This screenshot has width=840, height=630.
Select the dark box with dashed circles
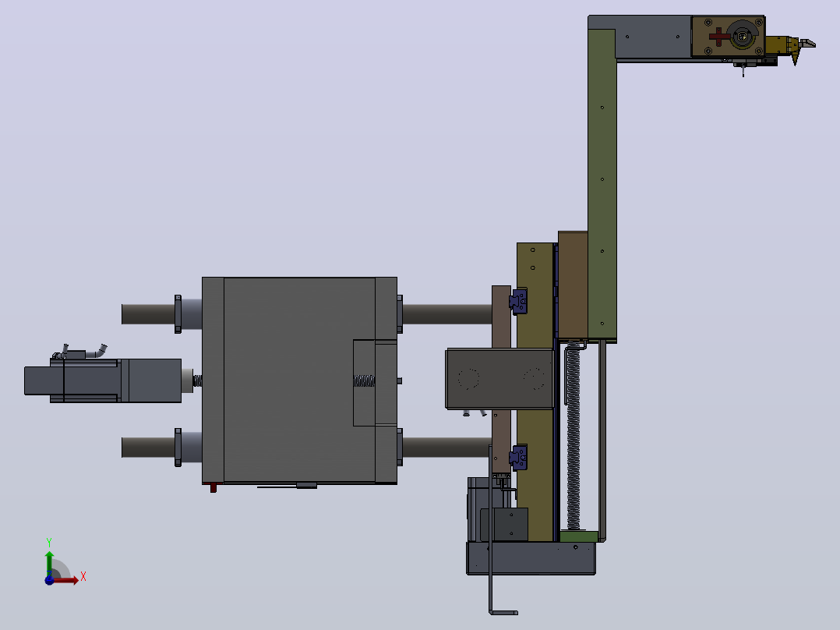point(499,379)
